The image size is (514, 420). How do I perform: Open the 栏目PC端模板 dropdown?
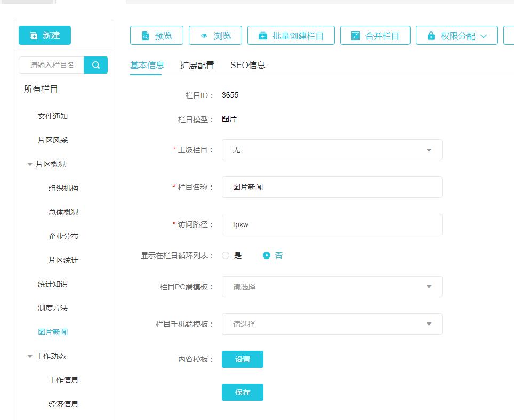pos(332,287)
